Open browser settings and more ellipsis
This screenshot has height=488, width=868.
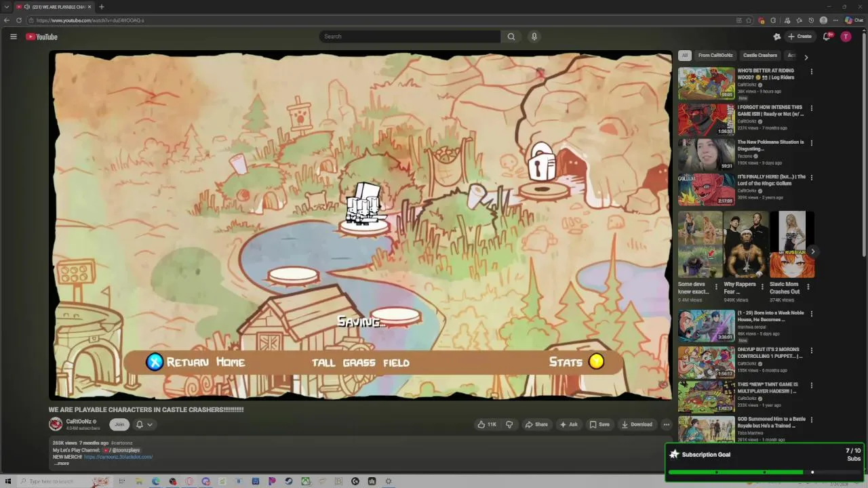click(835, 20)
